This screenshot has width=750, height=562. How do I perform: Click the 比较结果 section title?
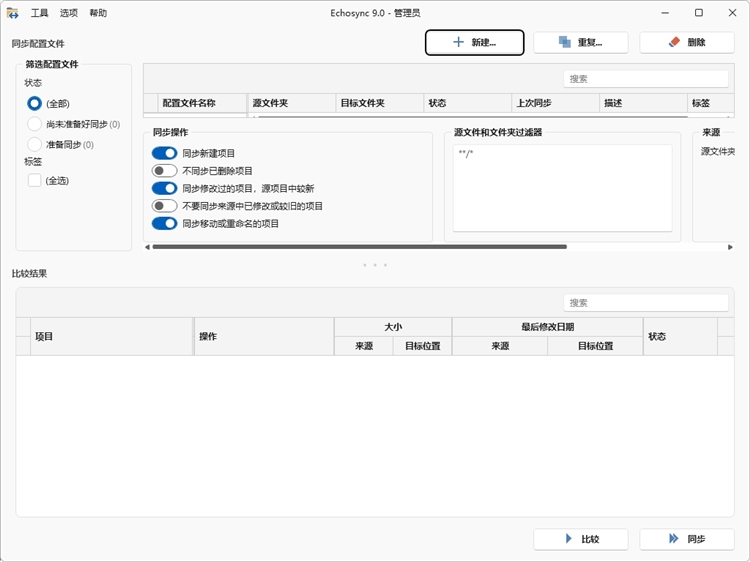(x=30, y=274)
